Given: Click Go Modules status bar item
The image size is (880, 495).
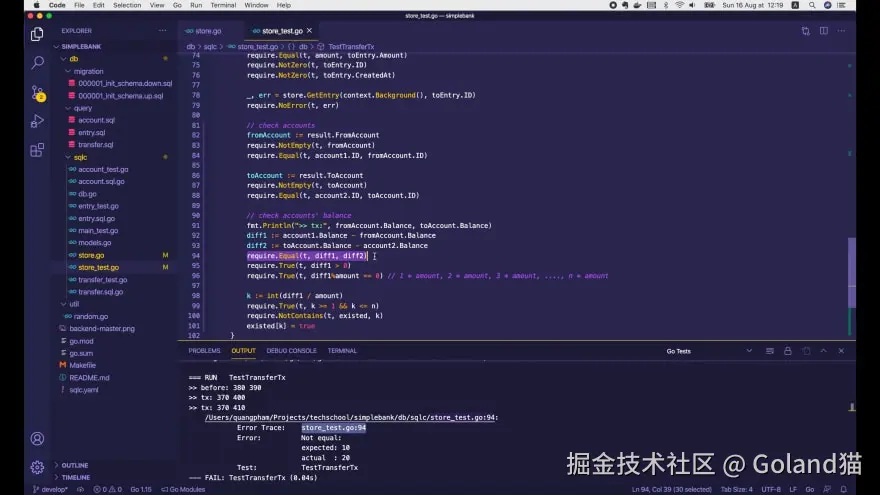Looking at the screenshot, I should 183,489.
